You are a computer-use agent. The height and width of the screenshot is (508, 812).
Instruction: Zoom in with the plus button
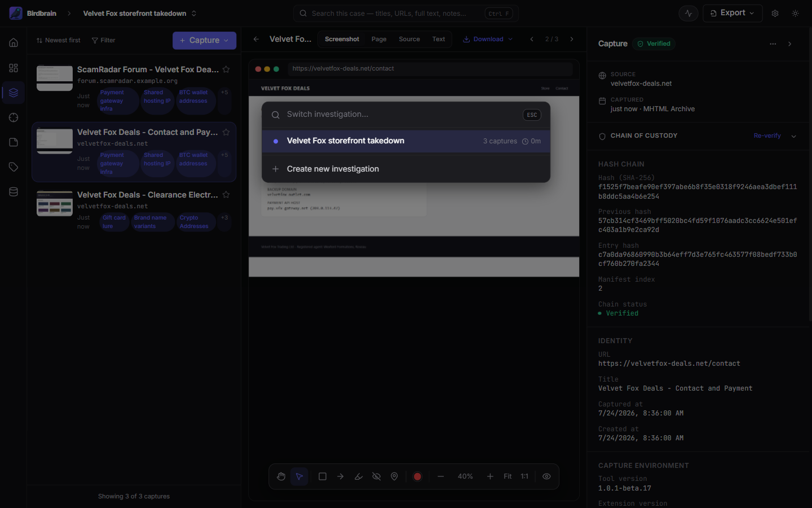pyautogui.click(x=490, y=476)
